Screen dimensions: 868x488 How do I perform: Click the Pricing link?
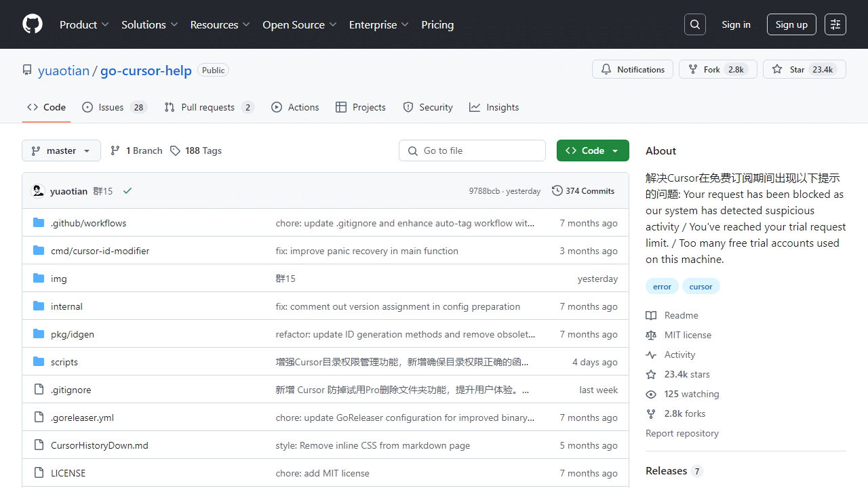(437, 24)
